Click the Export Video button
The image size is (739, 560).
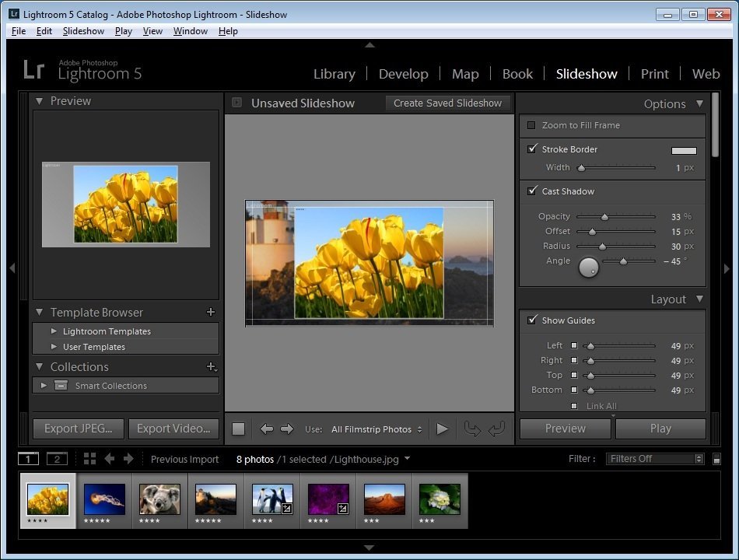173,429
